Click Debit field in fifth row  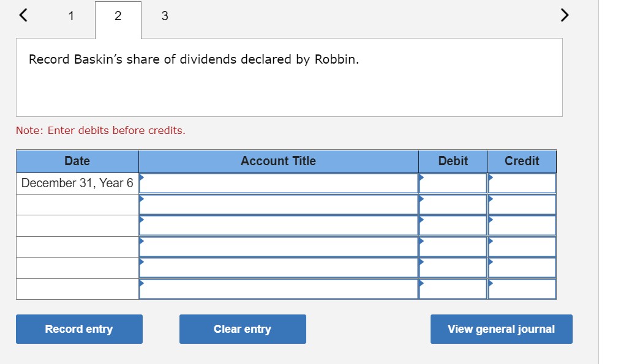pyautogui.click(x=453, y=268)
